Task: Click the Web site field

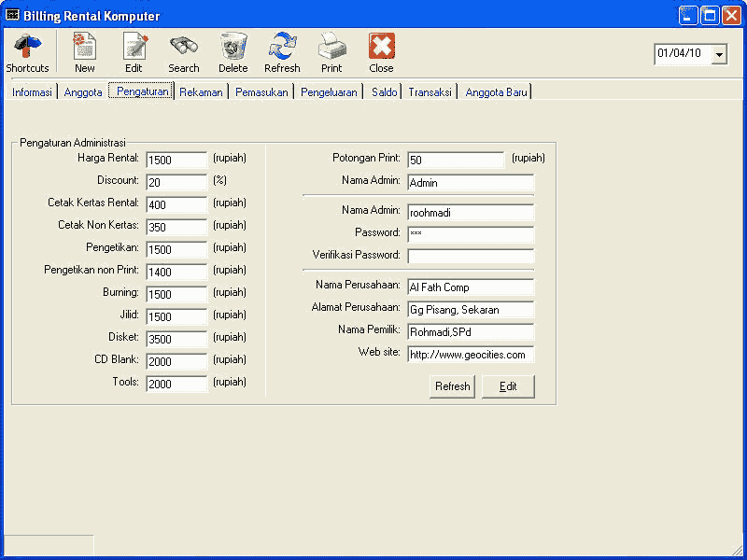Action: [471, 355]
